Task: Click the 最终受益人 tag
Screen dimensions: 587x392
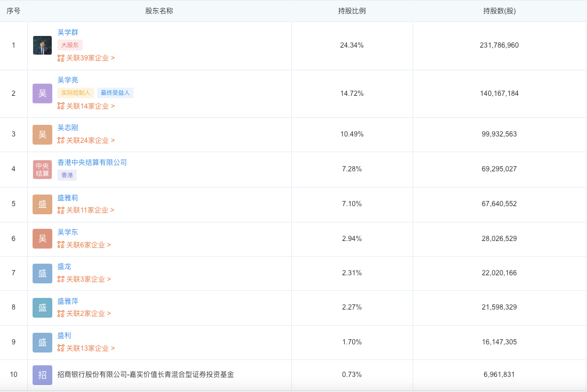Action: [x=116, y=93]
